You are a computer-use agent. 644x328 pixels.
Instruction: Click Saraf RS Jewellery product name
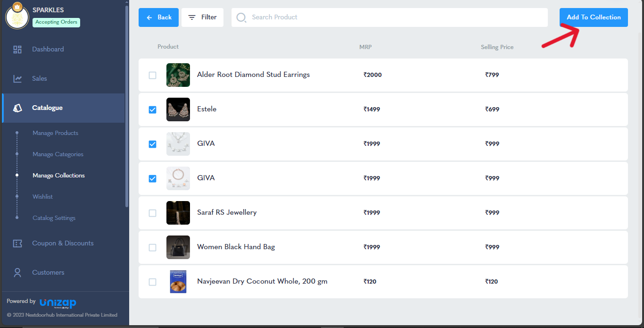[x=227, y=212]
